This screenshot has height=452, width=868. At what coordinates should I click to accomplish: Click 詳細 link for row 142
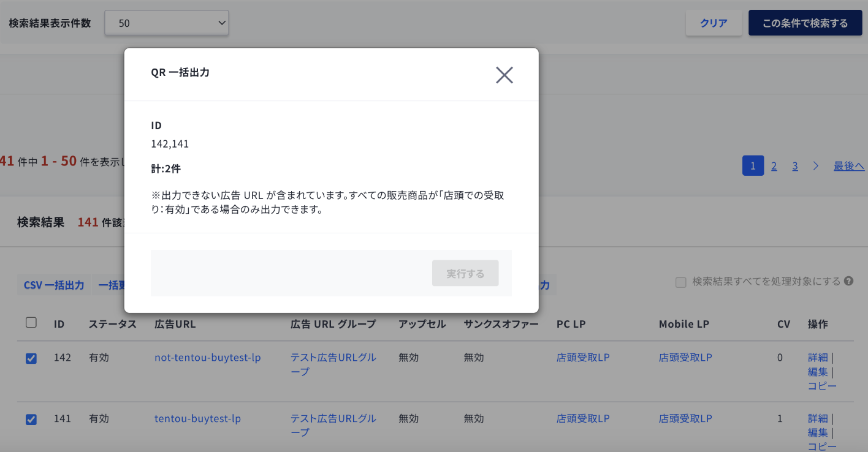(x=818, y=358)
